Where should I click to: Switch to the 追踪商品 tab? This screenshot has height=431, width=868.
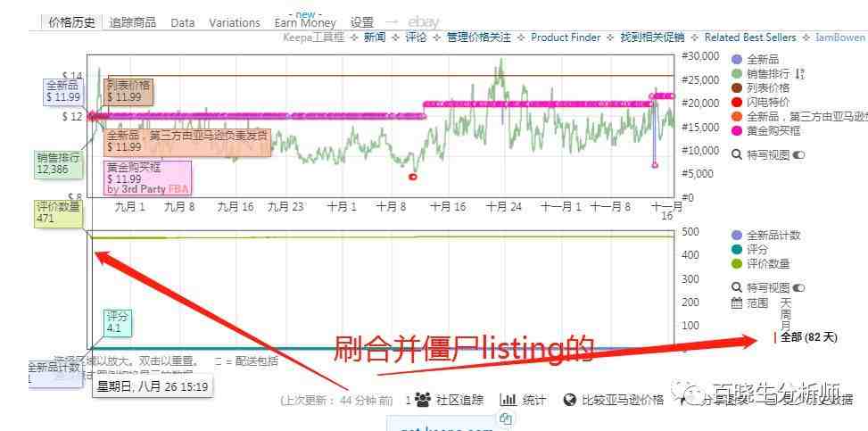132,22
